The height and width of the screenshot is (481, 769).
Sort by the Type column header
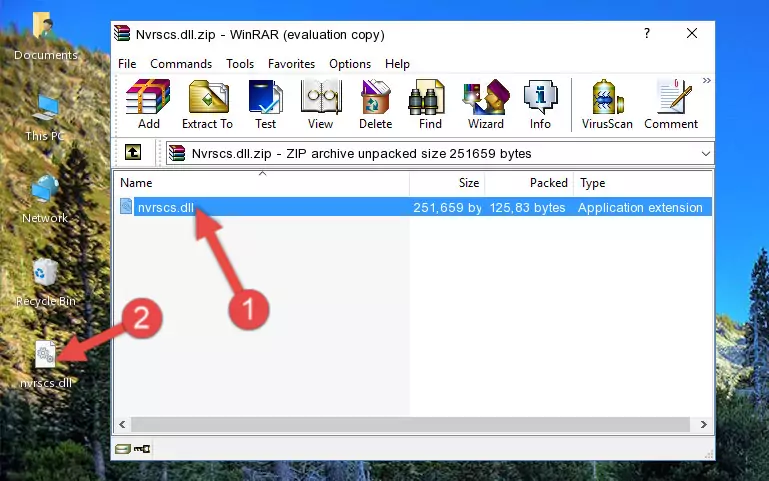(642, 183)
